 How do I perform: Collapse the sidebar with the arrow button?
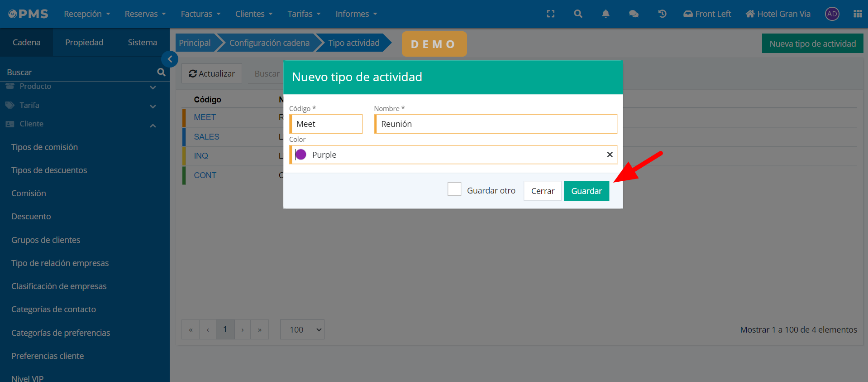[x=170, y=59]
